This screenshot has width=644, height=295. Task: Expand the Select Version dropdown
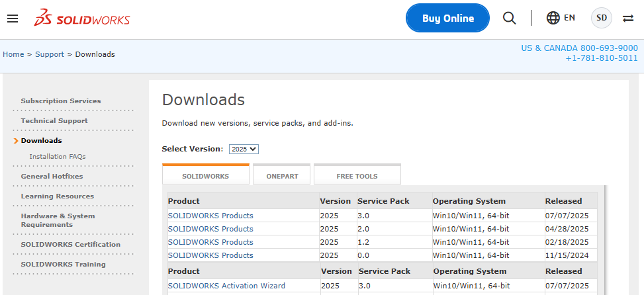[x=244, y=149]
